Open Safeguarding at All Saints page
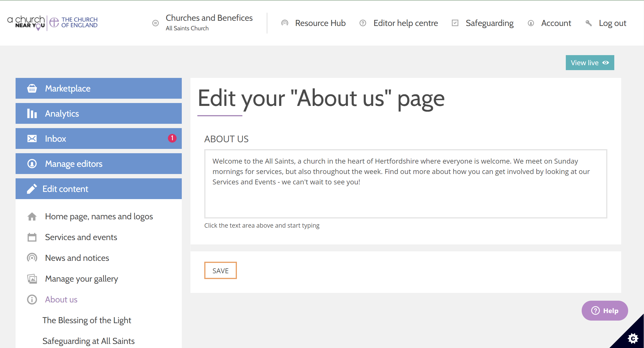The width and height of the screenshot is (644, 348). [x=89, y=341]
